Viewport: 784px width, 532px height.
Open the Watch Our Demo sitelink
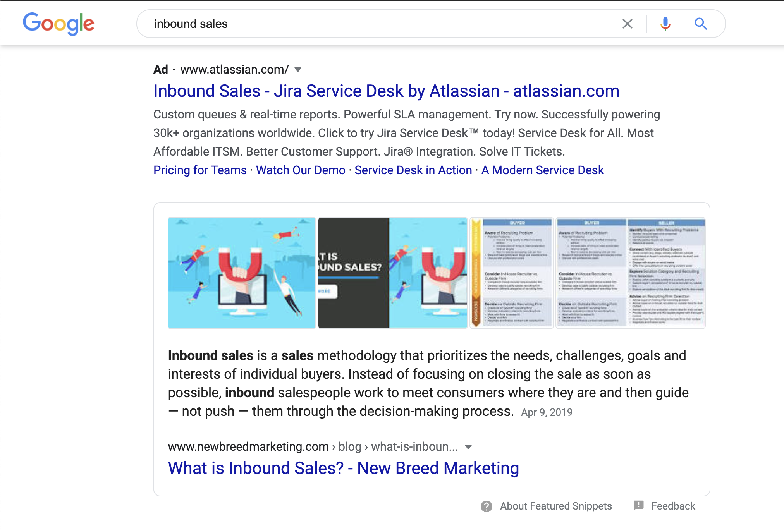(301, 170)
